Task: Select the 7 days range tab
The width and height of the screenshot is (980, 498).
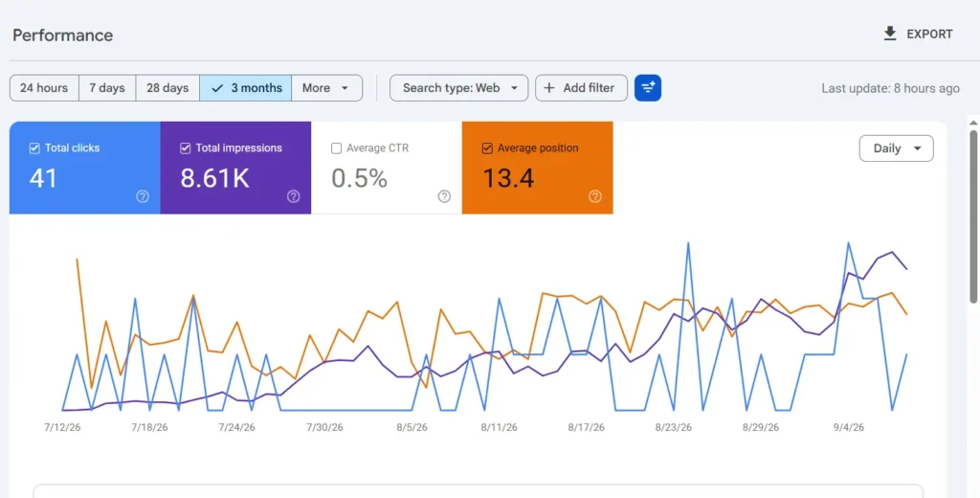Action: click(x=107, y=88)
